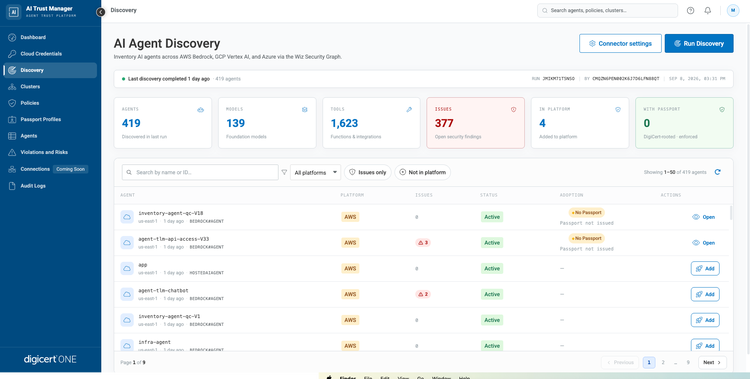Open the user avatar menu
The image size is (750, 379).
(x=733, y=11)
